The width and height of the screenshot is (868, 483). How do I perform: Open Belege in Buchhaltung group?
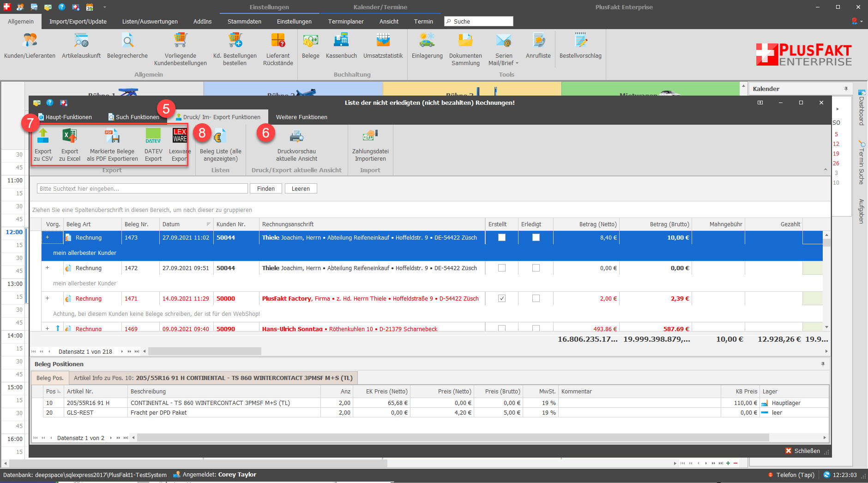[311, 46]
